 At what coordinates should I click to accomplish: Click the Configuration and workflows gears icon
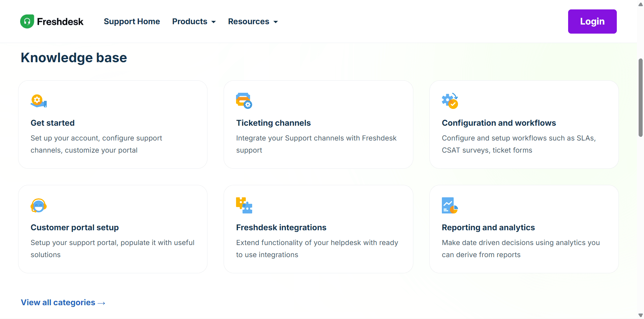450,101
